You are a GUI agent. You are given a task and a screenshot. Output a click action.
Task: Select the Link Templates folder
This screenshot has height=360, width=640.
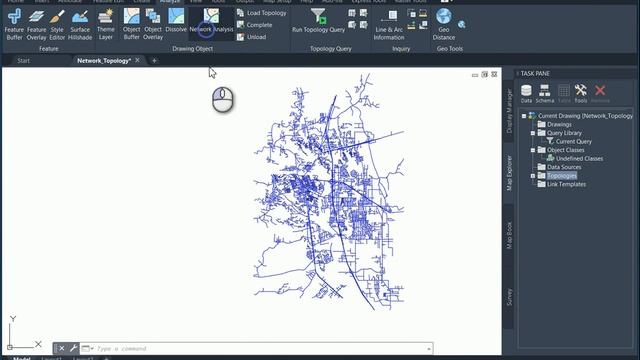(x=562, y=184)
